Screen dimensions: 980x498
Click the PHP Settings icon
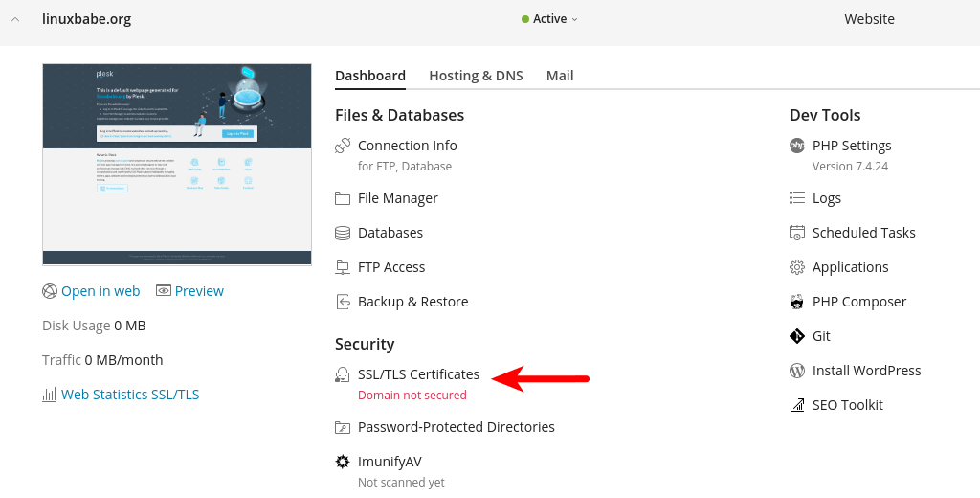click(797, 146)
